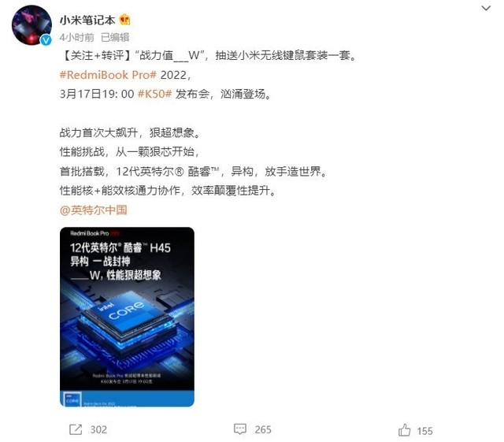Click the 已编辑 edited label
Screen dimensions: 504x442
point(115,38)
